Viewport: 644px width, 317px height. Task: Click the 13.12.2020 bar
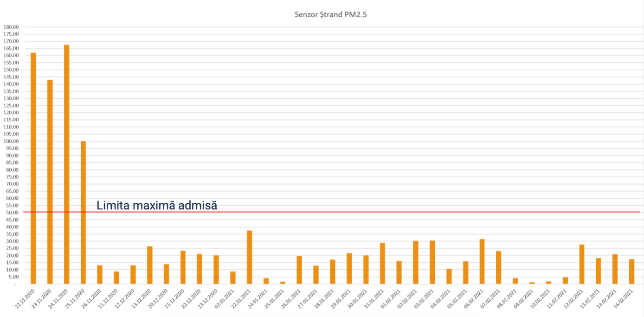click(x=150, y=265)
